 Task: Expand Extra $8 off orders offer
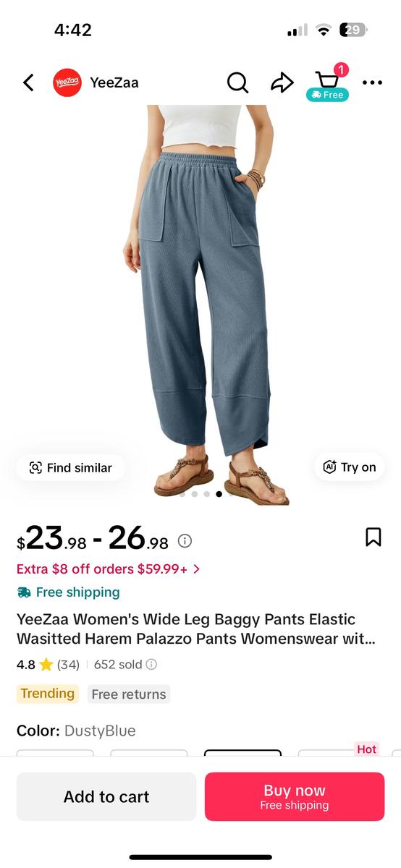pyautogui.click(x=109, y=569)
